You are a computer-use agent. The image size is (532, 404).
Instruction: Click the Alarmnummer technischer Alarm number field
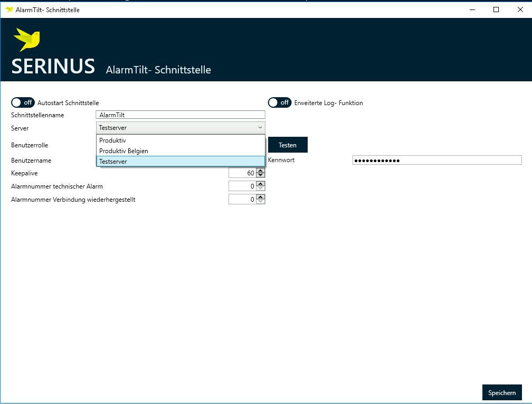point(242,186)
